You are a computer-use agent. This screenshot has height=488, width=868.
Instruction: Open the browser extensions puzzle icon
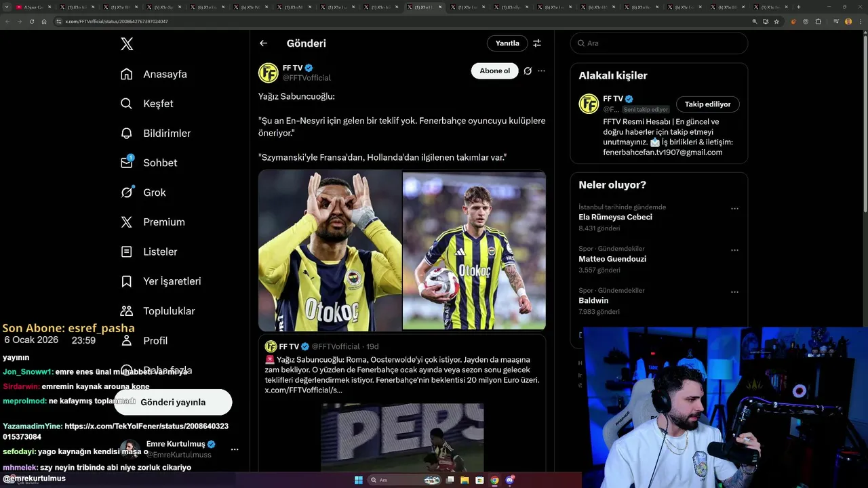(x=818, y=22)
